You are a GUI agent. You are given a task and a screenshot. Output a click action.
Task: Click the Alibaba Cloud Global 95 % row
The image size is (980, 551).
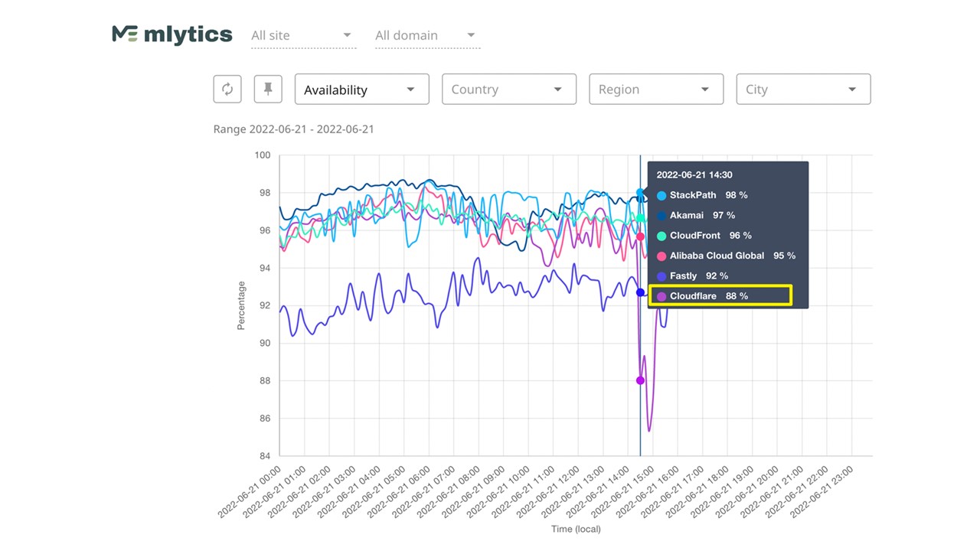point(726,256)
